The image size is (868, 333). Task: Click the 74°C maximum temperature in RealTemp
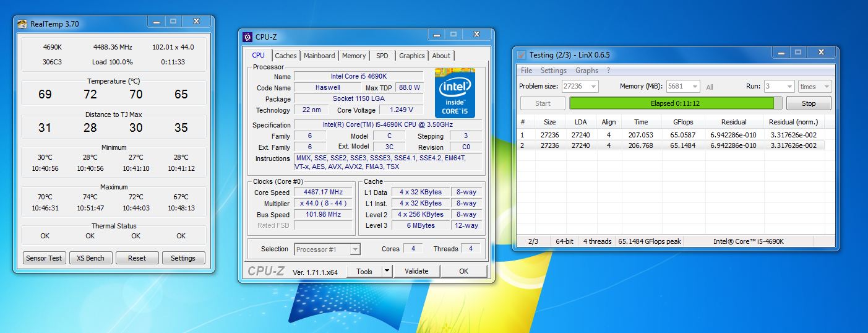(90, 197)
